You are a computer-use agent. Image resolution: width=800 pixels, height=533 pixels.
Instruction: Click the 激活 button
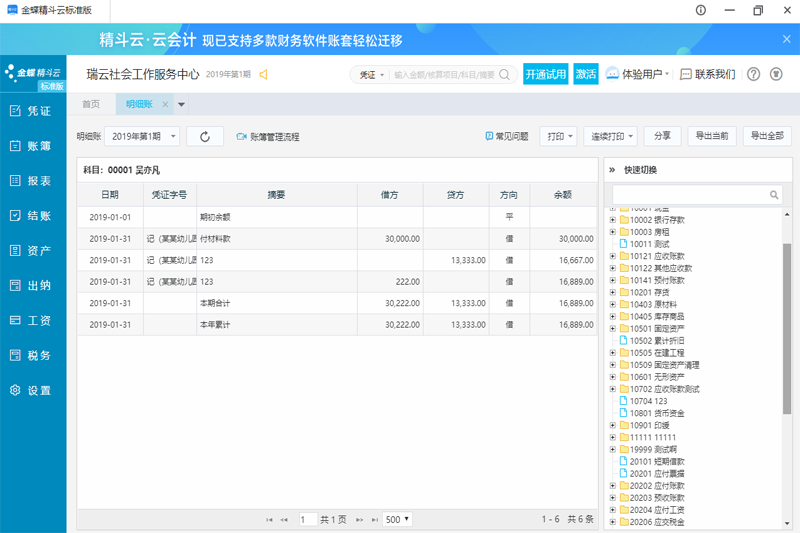coord(586,74)
